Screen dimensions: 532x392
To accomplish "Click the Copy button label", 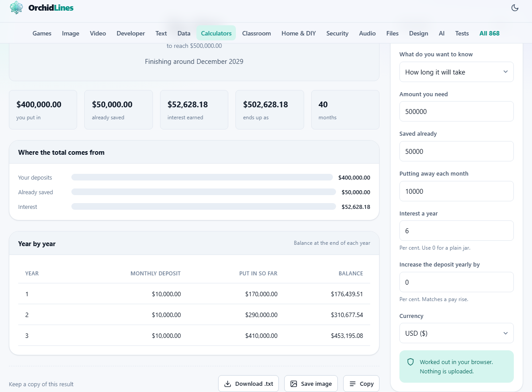I will click(367, 384).
